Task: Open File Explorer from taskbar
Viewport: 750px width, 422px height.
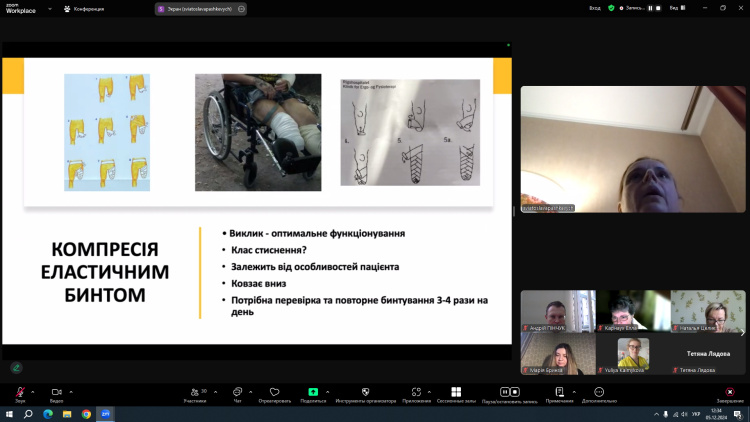Action: [x=67, y=414]
